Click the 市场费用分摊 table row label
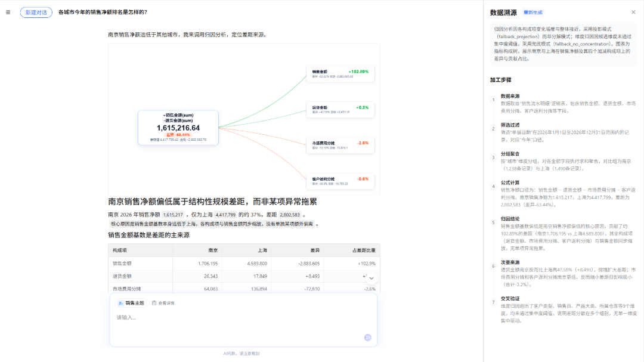The image size is (644, 362). (x=127, y=289)
